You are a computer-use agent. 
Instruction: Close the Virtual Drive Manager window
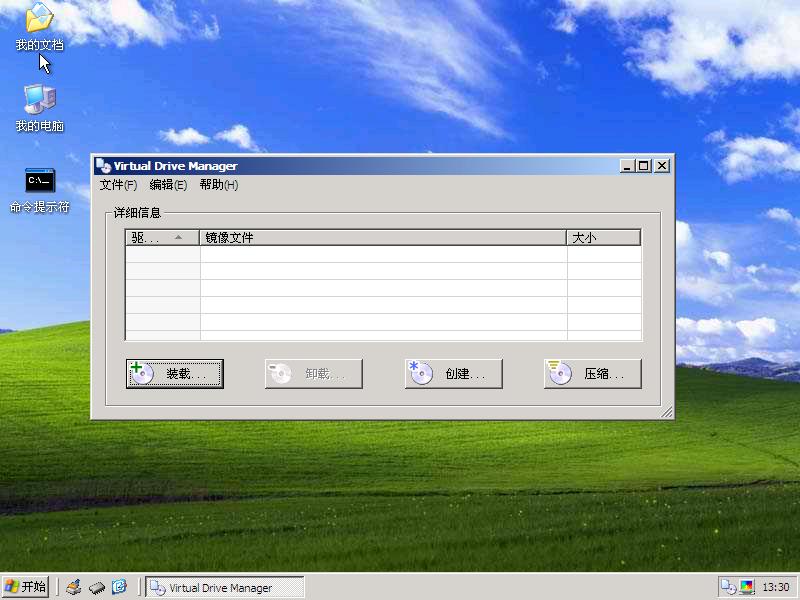(x=662, y=166)
